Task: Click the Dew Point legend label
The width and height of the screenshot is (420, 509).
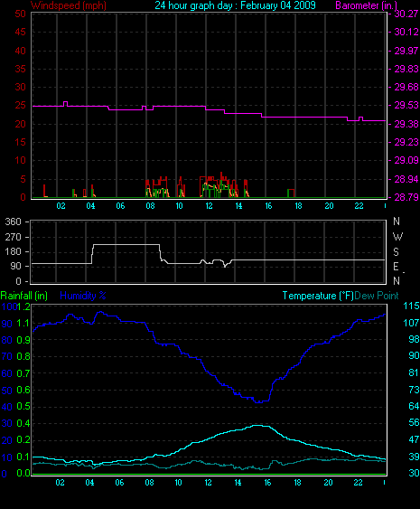Action: click(377, 296)
